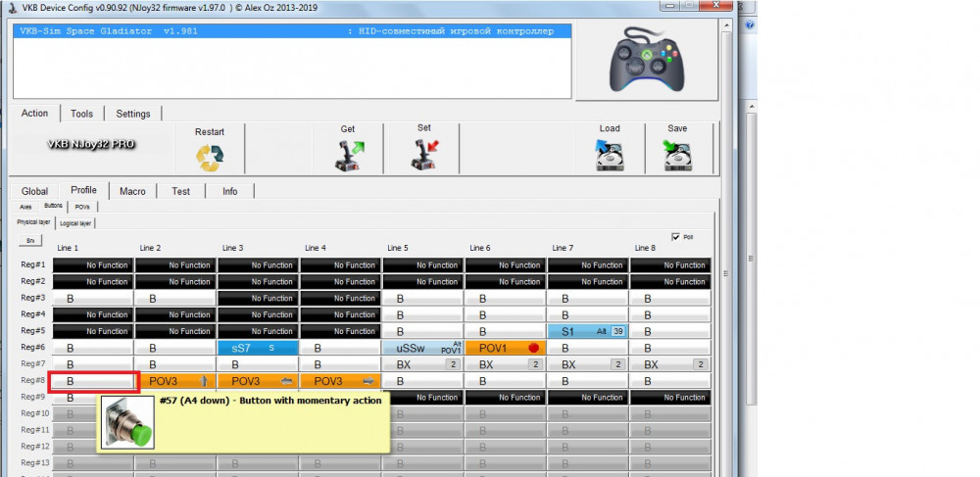Select the Physical layer tab
Screen dimensions: 980x477
click(x=33, y=222)
